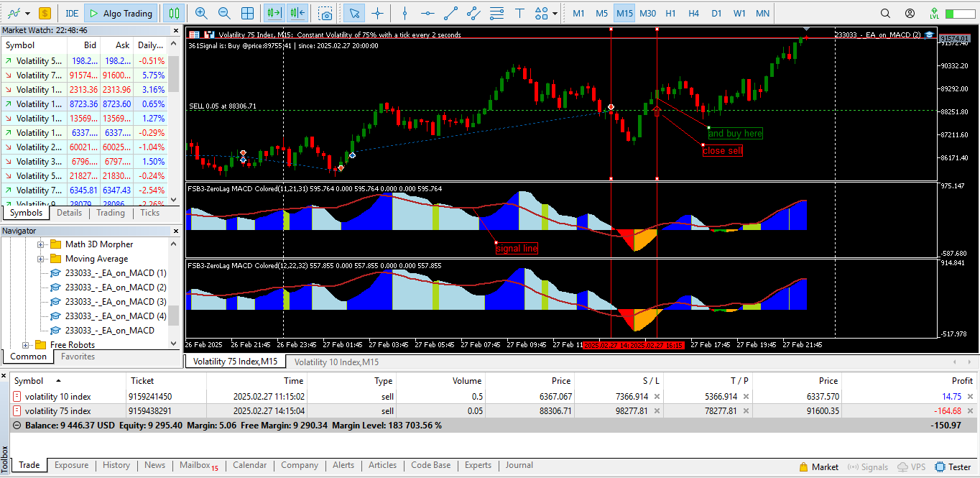The height and width of the screenshot is (478, 980).
Task: Select the equidistant channel tool
Action: click(x=473, y=13)
